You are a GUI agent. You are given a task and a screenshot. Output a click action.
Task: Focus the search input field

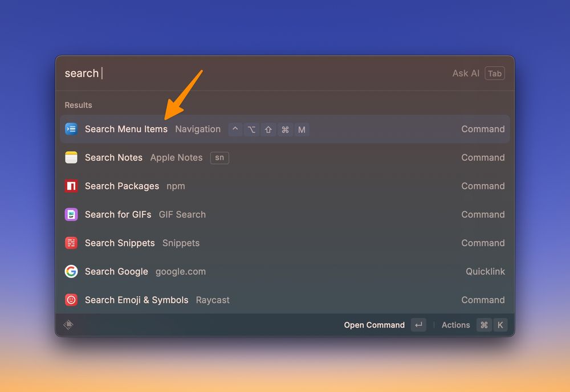pyautogui.click(x=254, y=73)
